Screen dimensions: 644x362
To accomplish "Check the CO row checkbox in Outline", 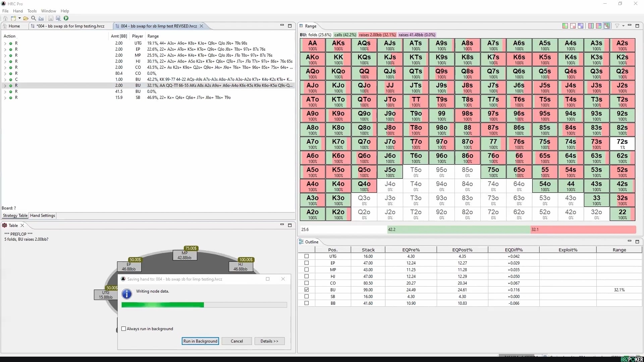I will point(307,283).
